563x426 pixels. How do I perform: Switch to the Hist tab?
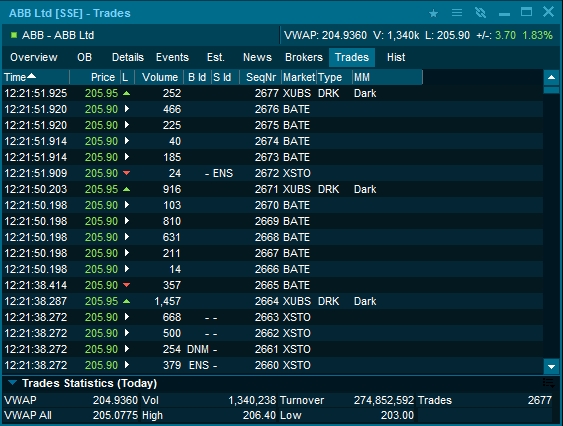pyautogui.click(x=396, y=57)
